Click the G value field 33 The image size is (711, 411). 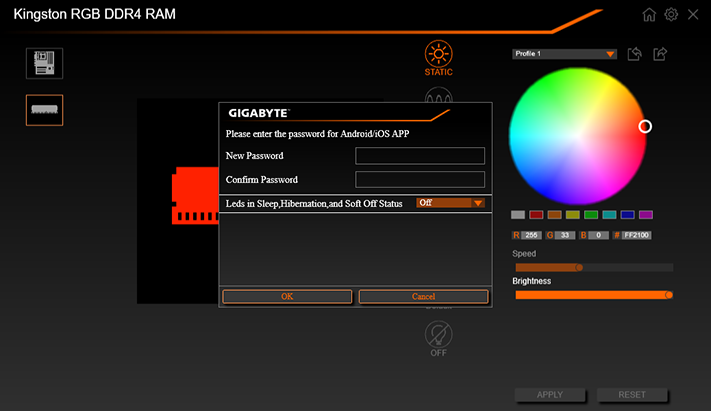coord(565,235)
